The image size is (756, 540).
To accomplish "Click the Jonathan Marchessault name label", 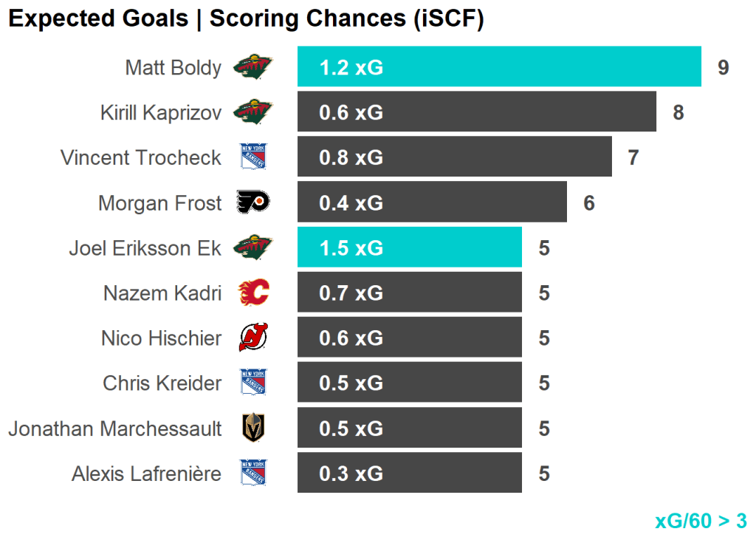I will click(x=114, y=428).
